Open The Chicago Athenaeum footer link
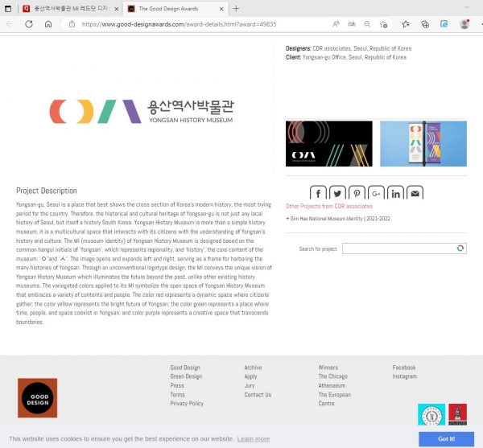This screenshot has width=483, height=448. pyautogui.click(x=333, y=381)
